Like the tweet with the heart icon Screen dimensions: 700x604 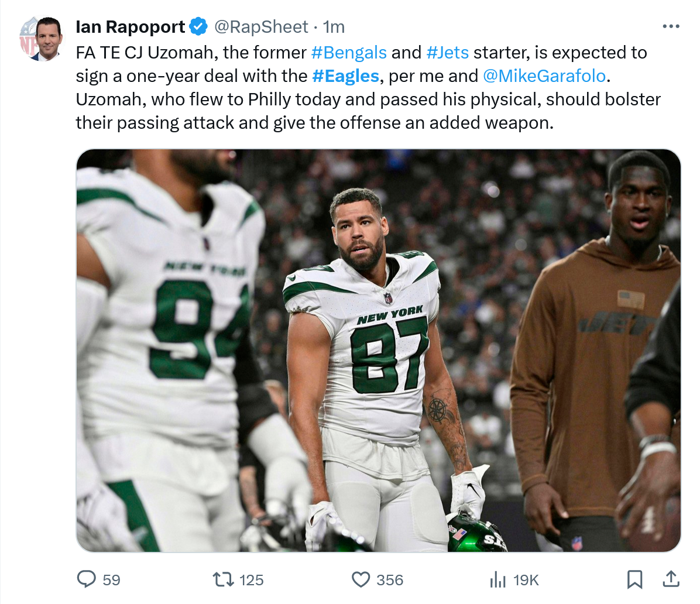pyautogui.click(x=361, y=579)
